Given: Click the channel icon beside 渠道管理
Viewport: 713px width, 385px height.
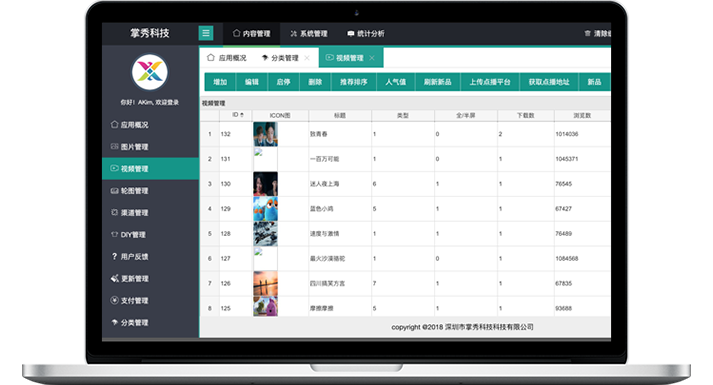Looking at the screenshot, I should click(114, 212).
